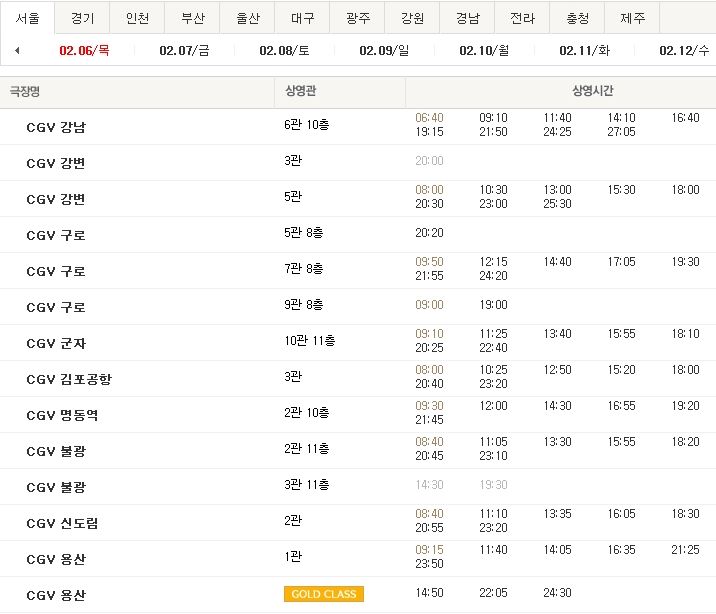Switch to the 경기 region tab
Viewport: 716px width, 614px height.
tap(82, 18)
